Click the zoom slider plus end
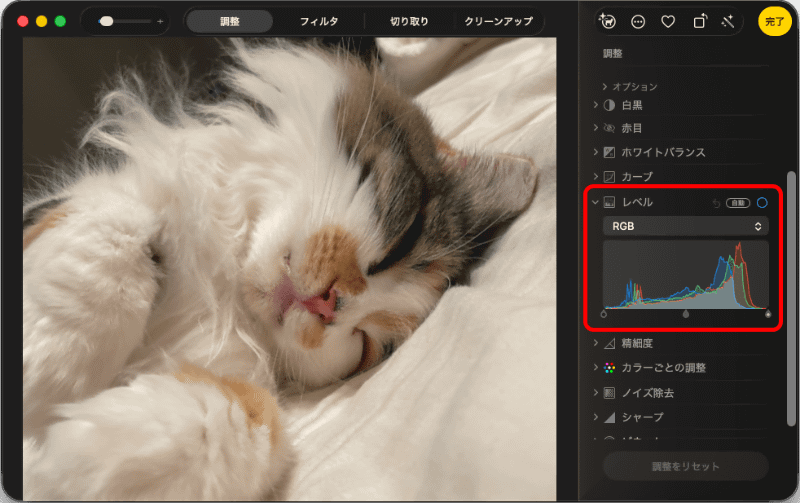The image size is (800, 503). (160, 21)
